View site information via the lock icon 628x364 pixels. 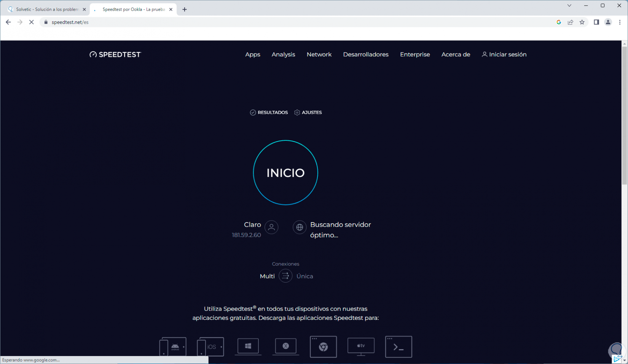pyautogui.click(x=46, y=22)
